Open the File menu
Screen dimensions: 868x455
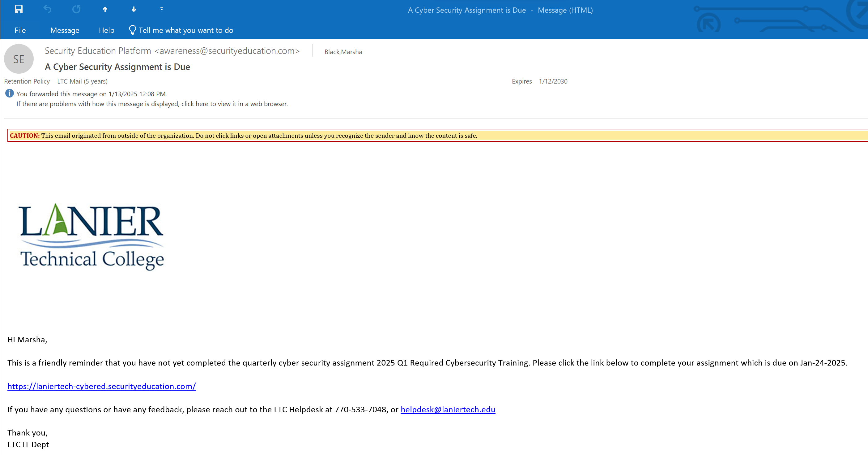(x=20, y=30)
